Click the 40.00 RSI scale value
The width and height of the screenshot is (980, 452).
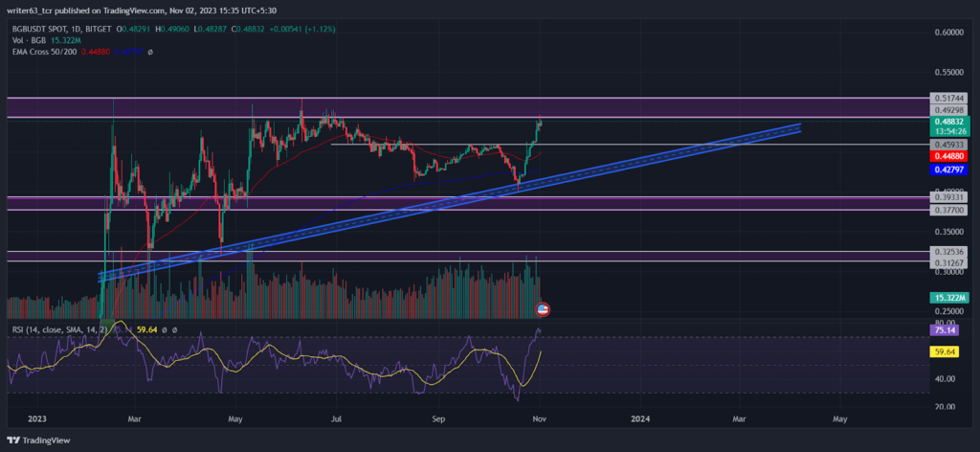click(945, 379)
